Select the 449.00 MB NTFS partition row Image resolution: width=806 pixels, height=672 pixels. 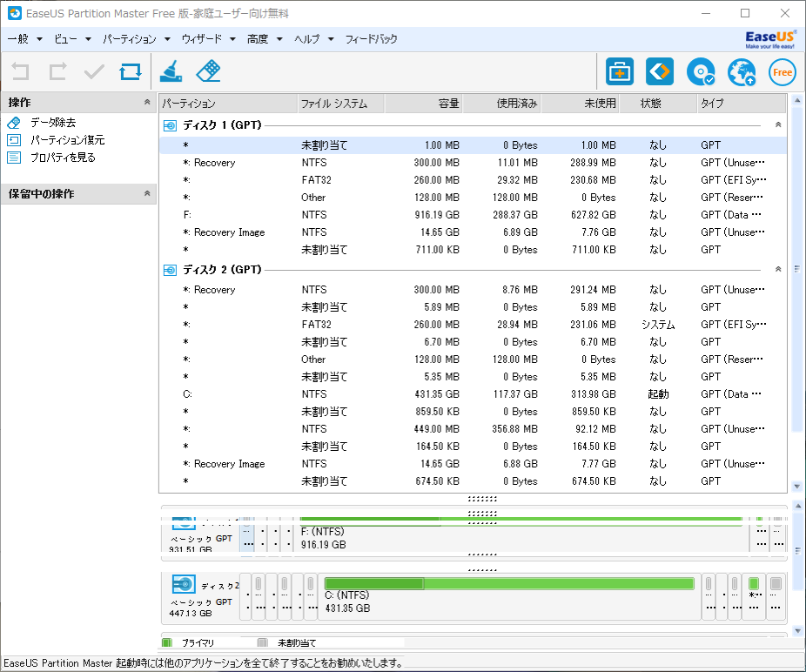point(473,429)
